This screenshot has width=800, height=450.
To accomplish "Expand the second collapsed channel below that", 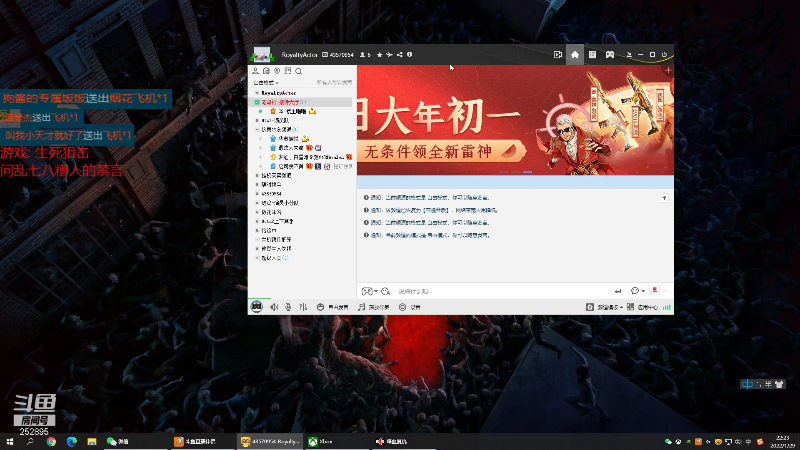I will [257, 185].
